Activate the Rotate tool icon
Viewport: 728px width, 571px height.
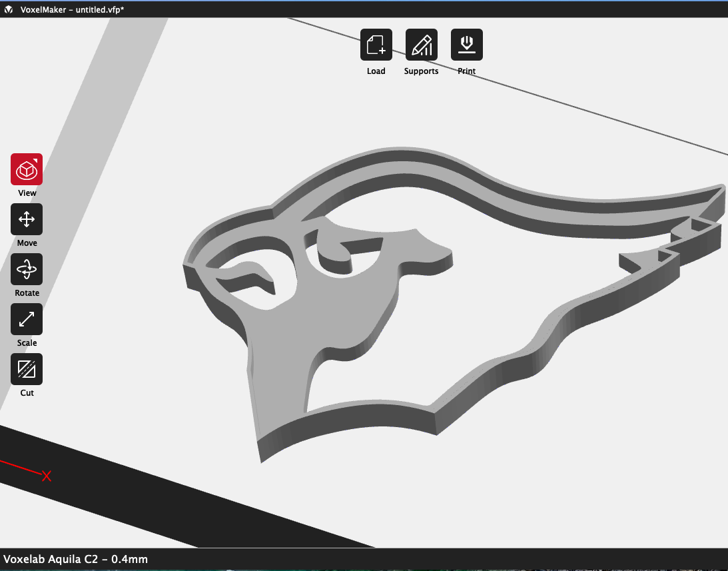pyautogui.click(x=27, y=269)
